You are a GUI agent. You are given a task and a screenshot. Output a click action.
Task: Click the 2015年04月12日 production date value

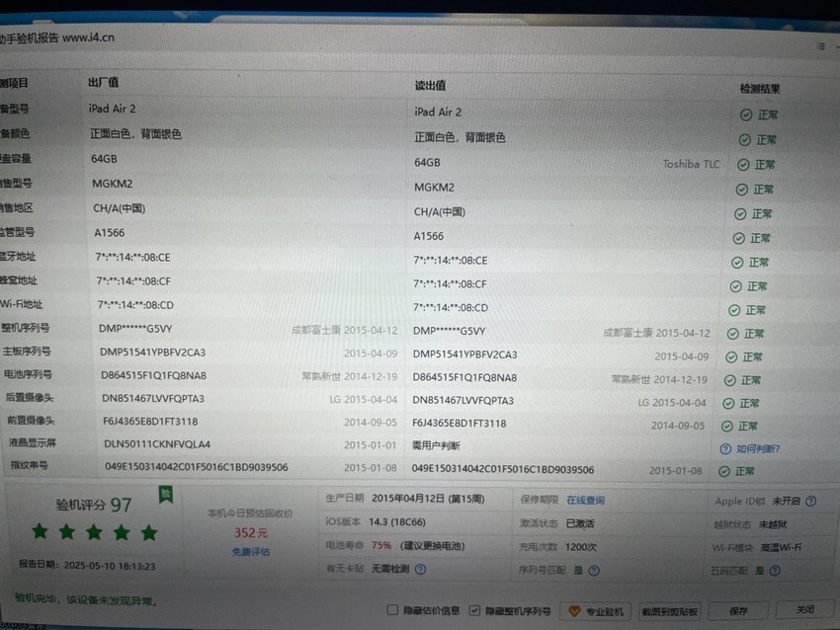[x=428, y=499]
